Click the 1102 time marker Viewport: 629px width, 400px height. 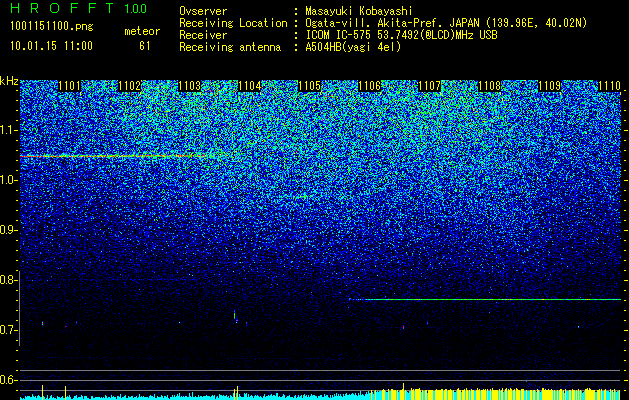coord(130,86)
